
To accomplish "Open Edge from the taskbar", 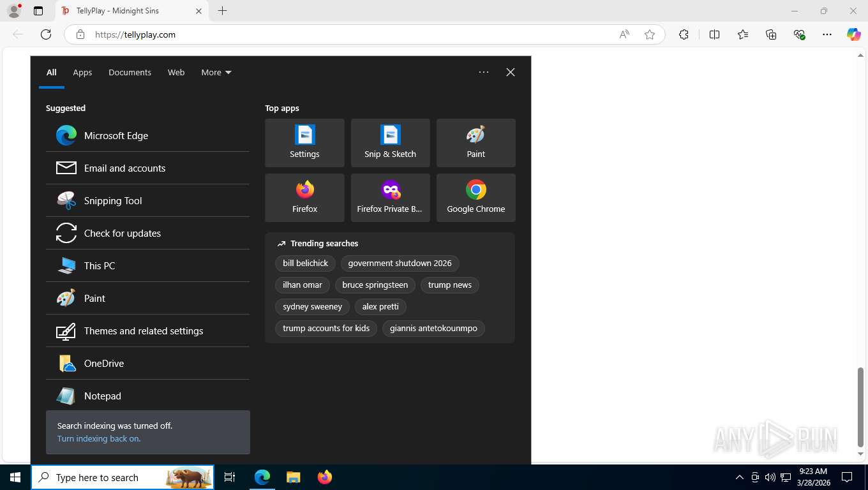I will click(x=262, y=477).
